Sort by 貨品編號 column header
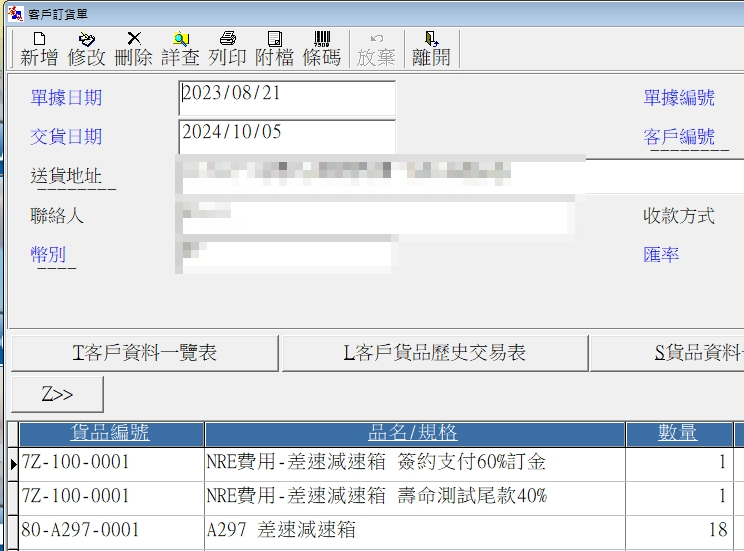The image size is (744, 551). pos(110,433)
